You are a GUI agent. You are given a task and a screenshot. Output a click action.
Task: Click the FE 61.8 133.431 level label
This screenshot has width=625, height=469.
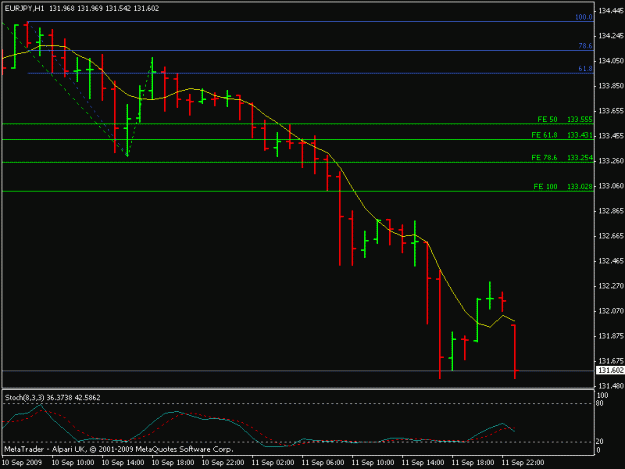pyautogui.click(x=562, y=135)
